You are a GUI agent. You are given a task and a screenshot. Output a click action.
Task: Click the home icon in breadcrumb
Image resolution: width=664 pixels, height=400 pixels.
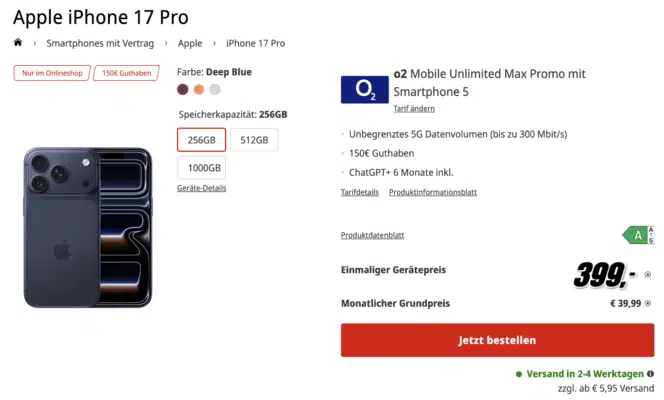[x=18, y=43]
